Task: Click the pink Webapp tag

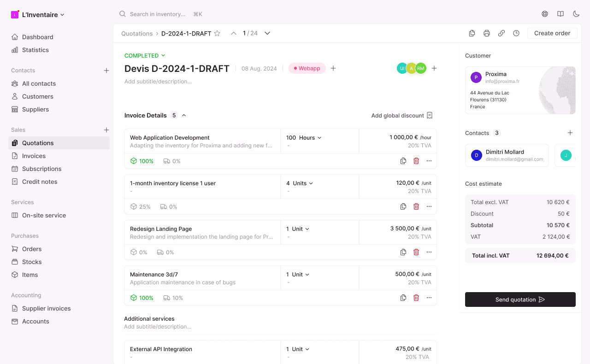Action: point(307,68)
